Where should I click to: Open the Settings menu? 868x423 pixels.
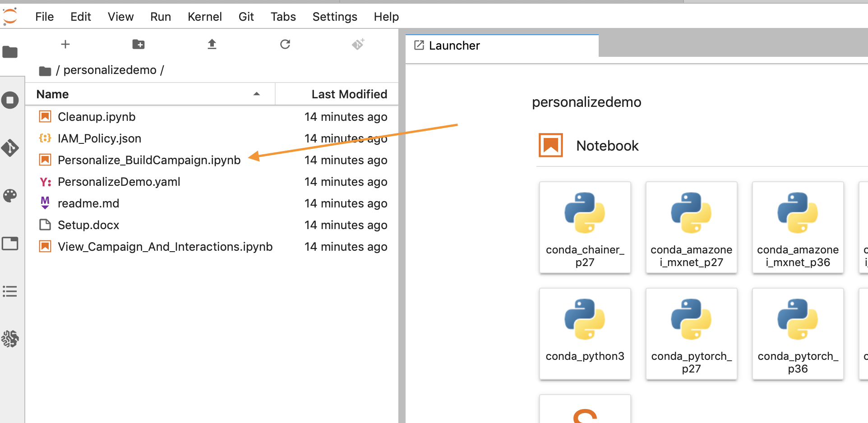pos(335,17)
